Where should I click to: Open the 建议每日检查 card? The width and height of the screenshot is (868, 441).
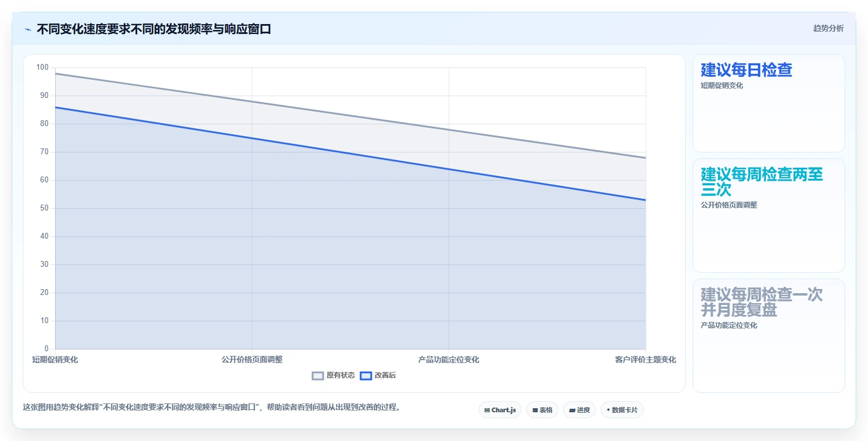click(768, 103)
